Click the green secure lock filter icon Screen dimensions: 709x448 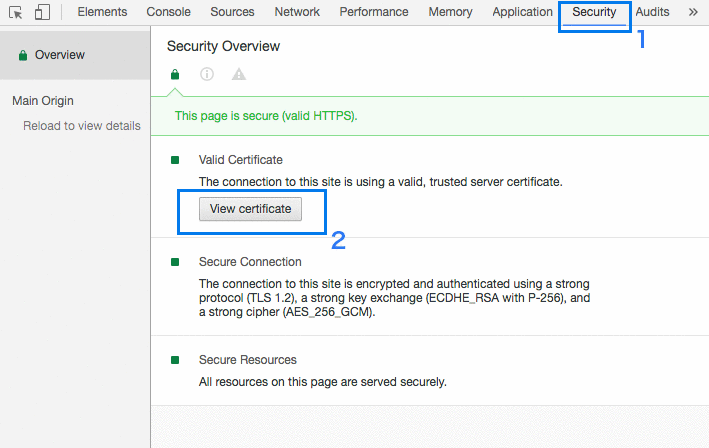(175, 74)
